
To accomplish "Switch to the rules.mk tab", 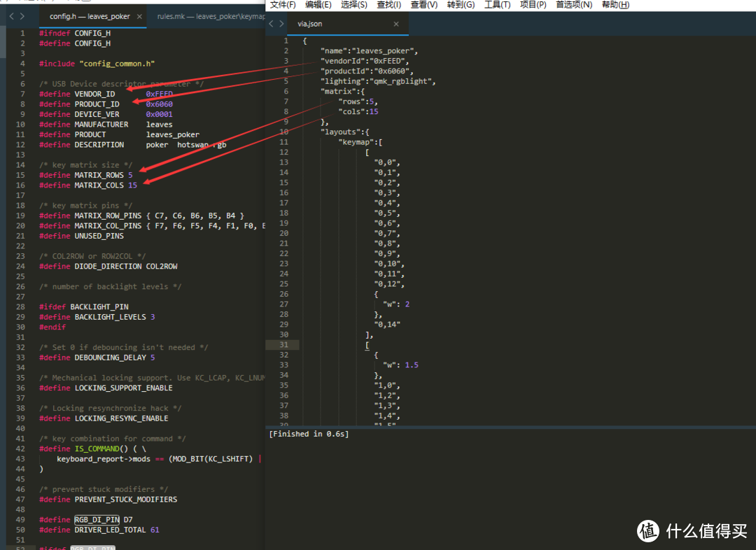I will (211, 16).
